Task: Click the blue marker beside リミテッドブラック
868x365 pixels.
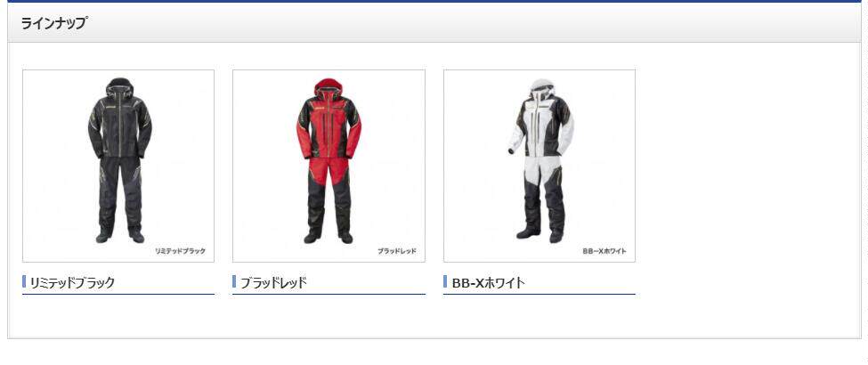Action: tap(24, 281)
